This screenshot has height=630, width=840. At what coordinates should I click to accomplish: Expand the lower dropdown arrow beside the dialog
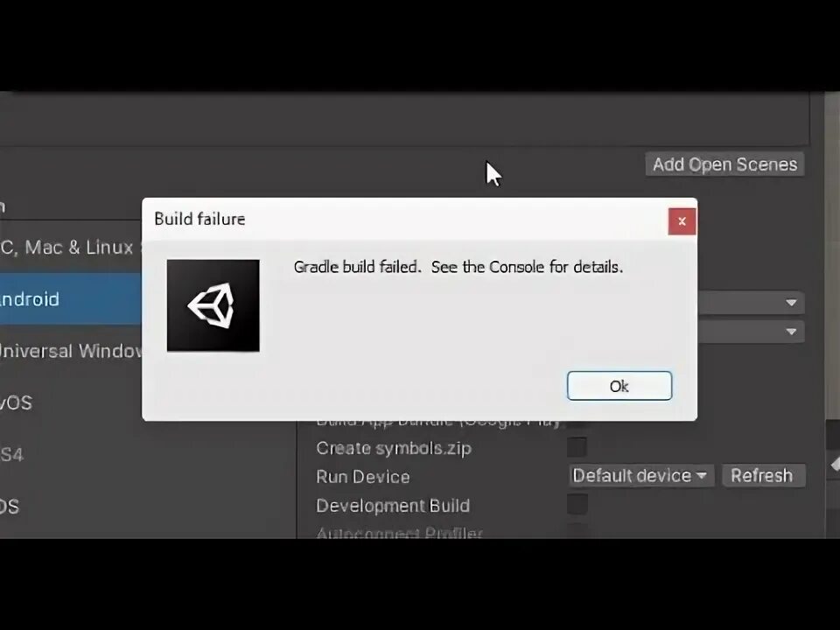[x=791, y=332]
